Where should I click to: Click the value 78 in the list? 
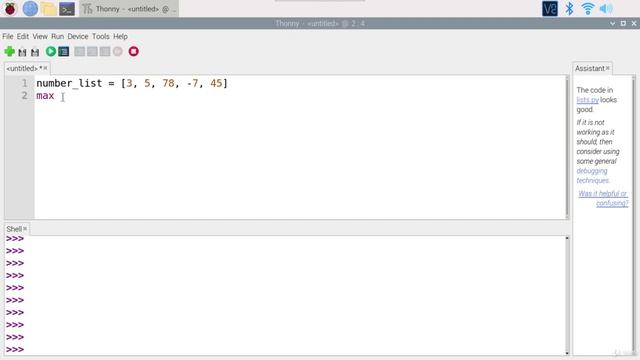(x=168, y=83)
